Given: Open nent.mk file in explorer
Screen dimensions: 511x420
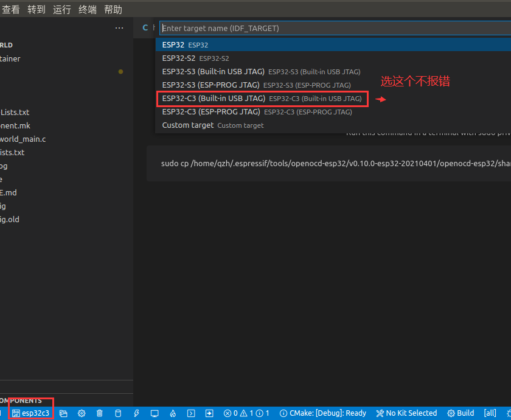Looking at the screenshot, I should tap(15, 125).
